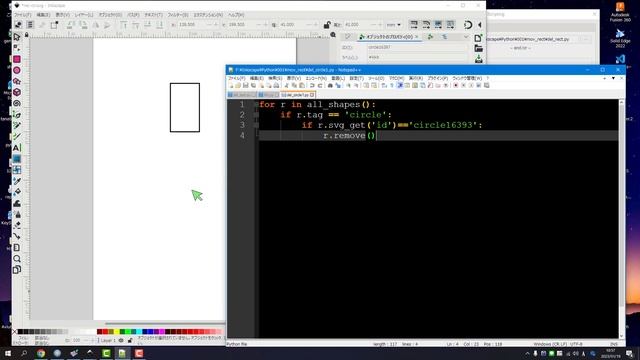The width and height of the screenshot is (640, 360).
Task: Select the 3D box tool
Action: [17, 92]
